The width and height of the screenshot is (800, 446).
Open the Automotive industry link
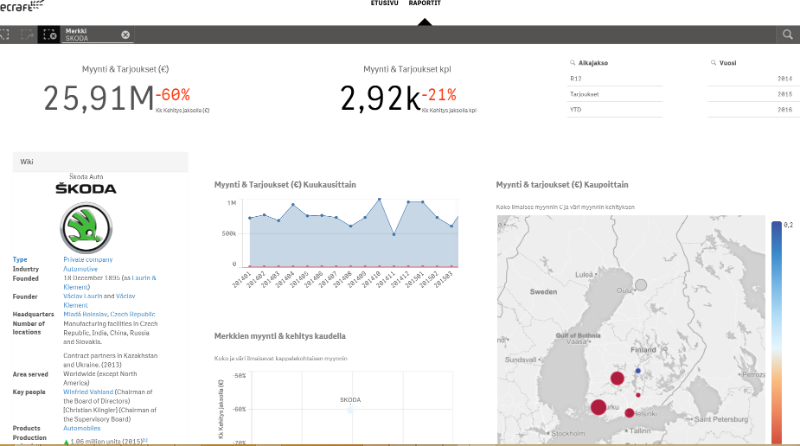pyautogui.click(x=80, y=269)
